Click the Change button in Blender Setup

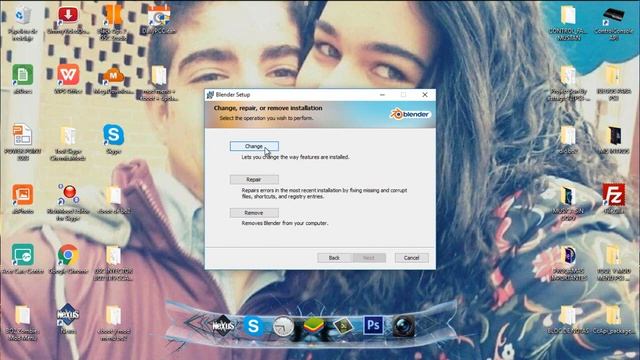coord(254,146)
